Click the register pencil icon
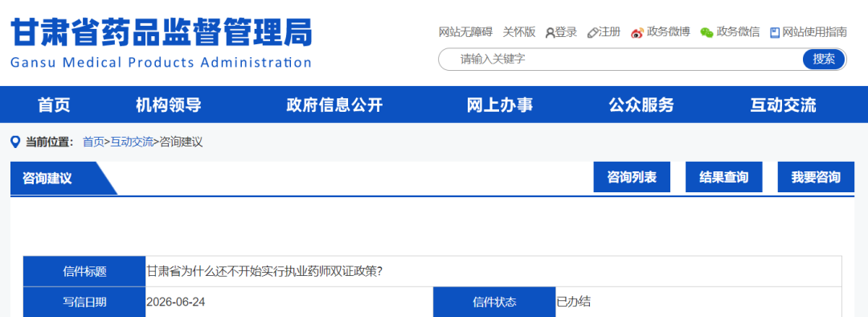 [x=592, y=33]
